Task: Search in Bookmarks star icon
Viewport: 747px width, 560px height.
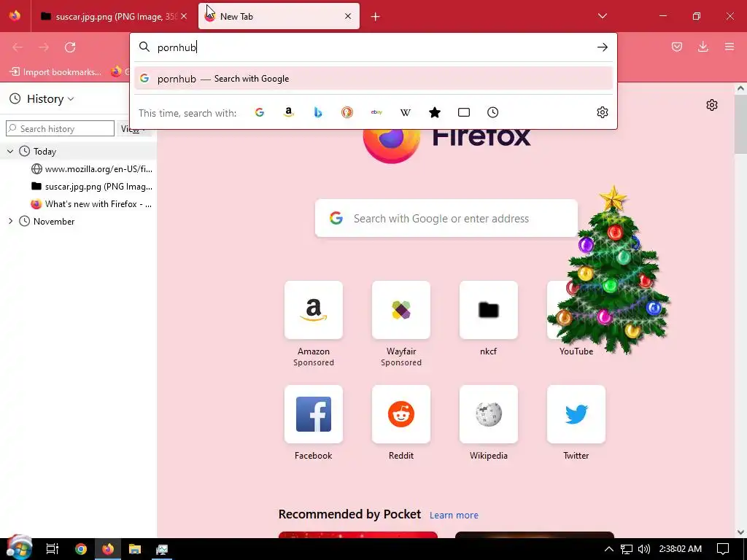Action: click(x=435, y=112)
